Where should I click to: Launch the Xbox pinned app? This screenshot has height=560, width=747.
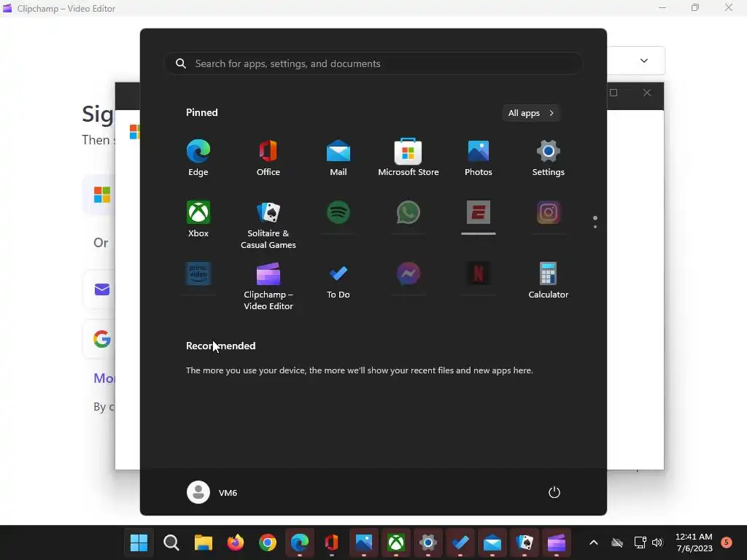pyautogui.click(x=198, y=219)
